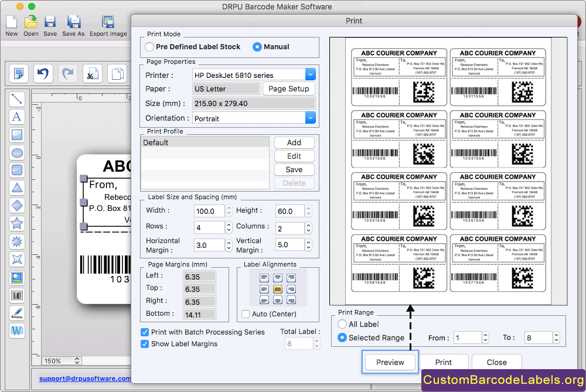This screenshot has height=392, width=586.
Task: Open the support@drpusoftware.com link
Action: [x=85, y=379]
